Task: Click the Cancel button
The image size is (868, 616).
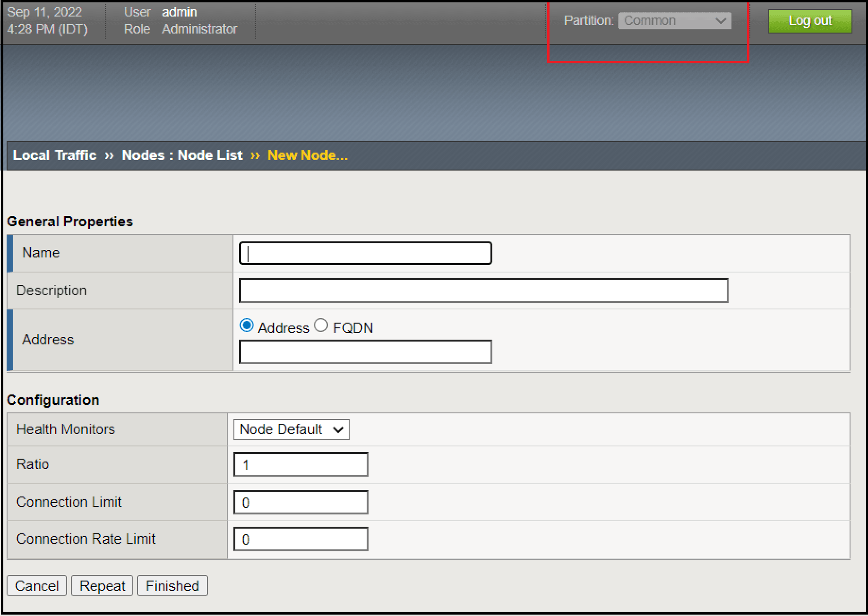Action: coord(36,585)
